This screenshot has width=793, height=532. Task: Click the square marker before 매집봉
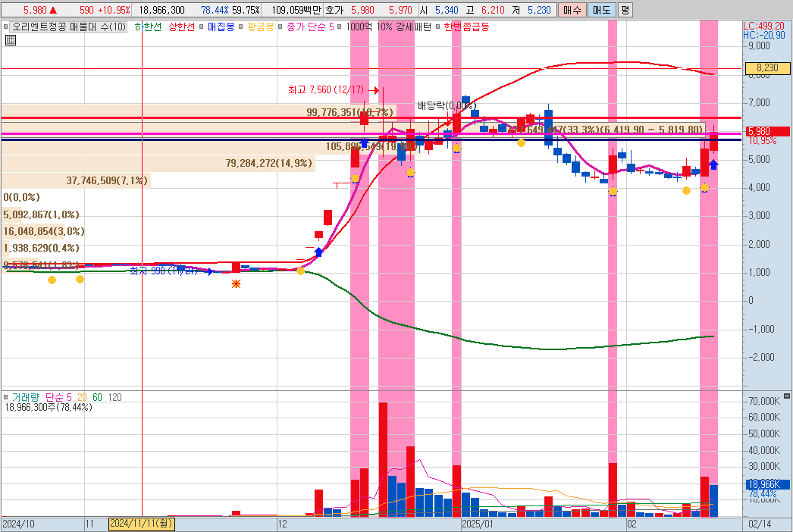click(202, 27)
